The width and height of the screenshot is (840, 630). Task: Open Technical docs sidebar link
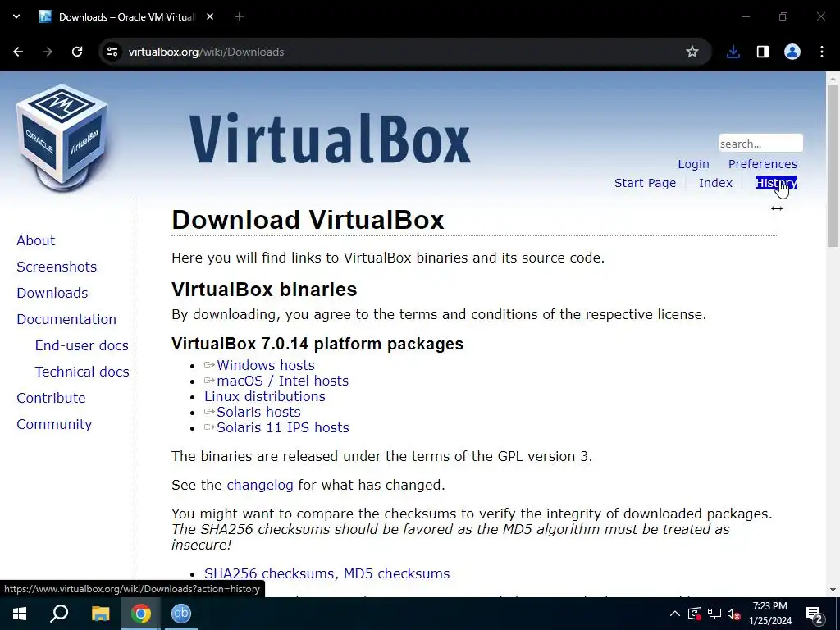pyautogui.click(x=82, y=372)
